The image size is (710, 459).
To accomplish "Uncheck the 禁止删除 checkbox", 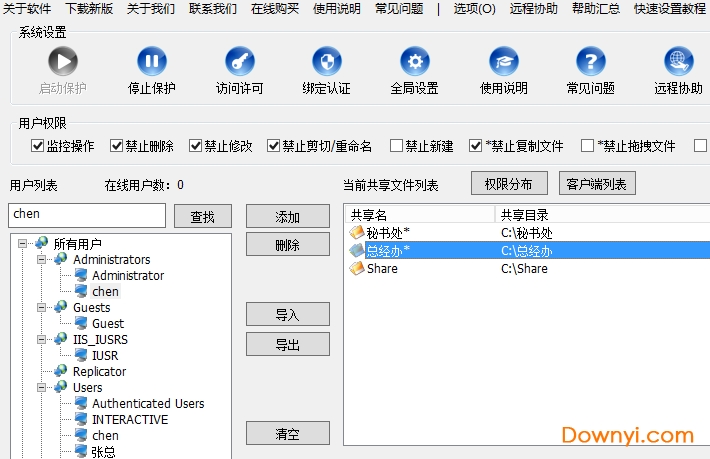I will coord(116,146).
